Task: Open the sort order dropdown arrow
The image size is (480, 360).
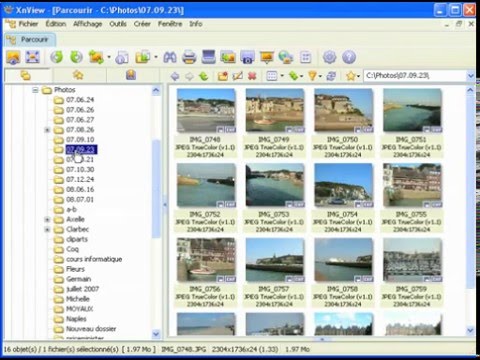Action: (x=301, y=76)
